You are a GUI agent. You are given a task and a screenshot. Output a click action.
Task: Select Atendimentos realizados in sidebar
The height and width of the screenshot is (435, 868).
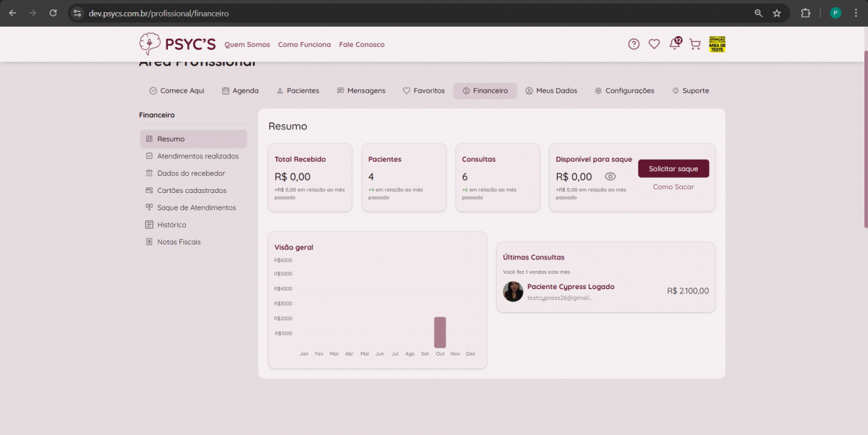coord(197,156)
